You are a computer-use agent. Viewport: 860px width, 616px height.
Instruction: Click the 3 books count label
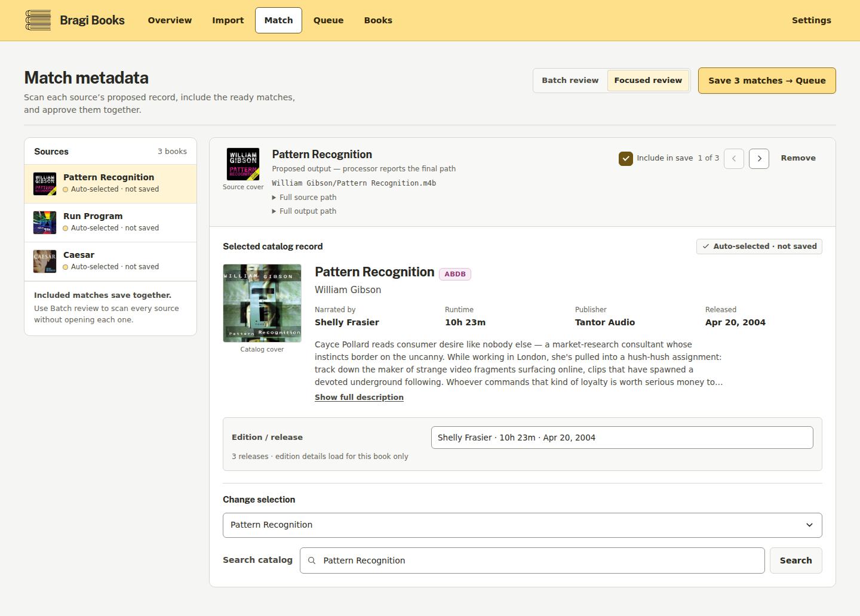(172, 152)
